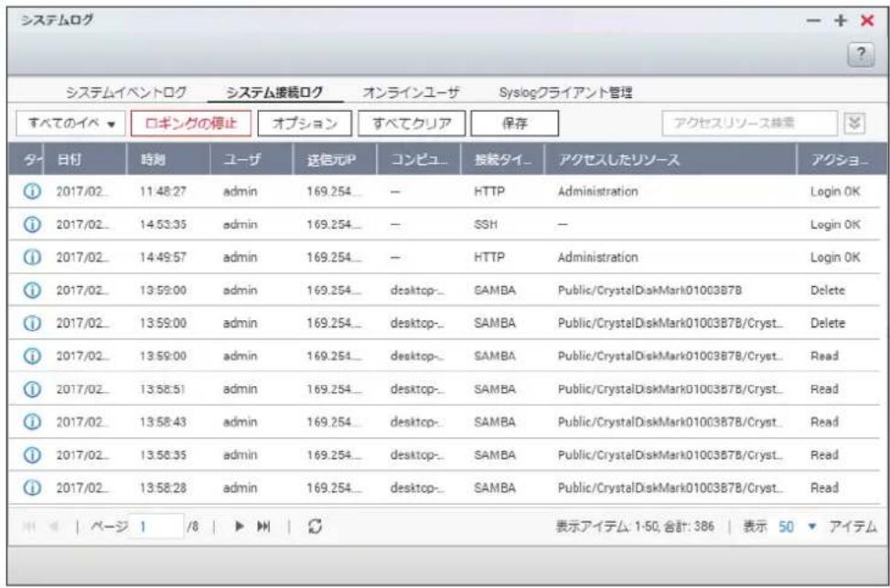Go to first page arrow
Image resolution: width=890 pixels, height=588 pixels.
27,527
